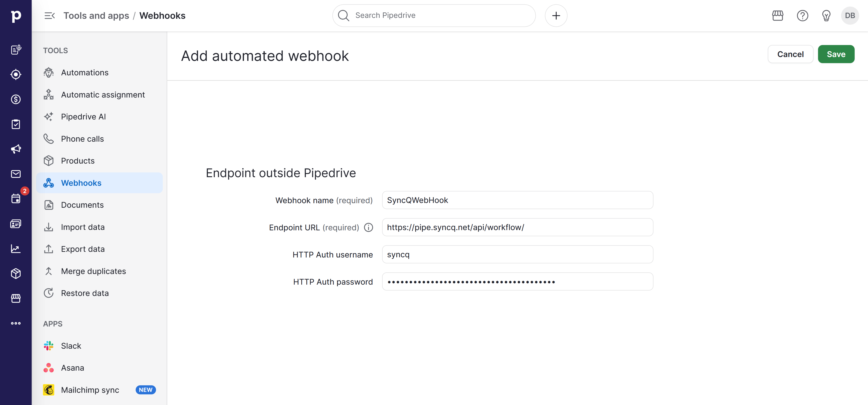This screenshot has height=405, width=868.
Task: Collapse the sidebar menu toggle icon
Action: [x=50, y=16]
